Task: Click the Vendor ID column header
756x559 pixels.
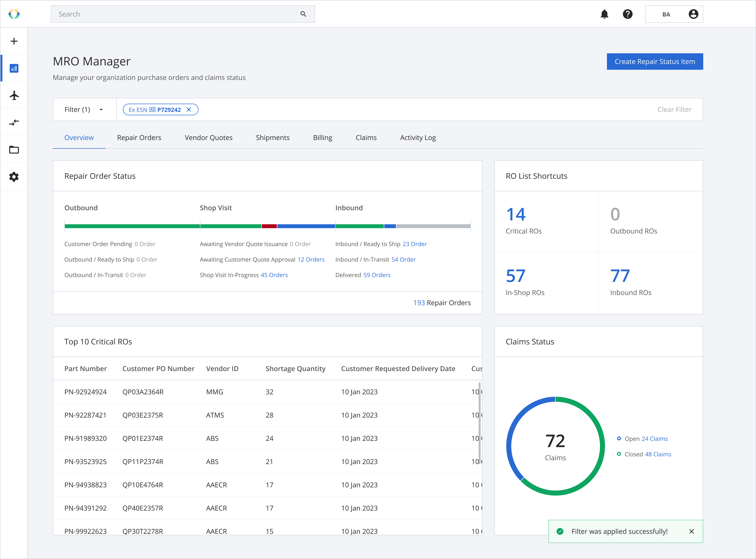Action: (x=222, y=369)
